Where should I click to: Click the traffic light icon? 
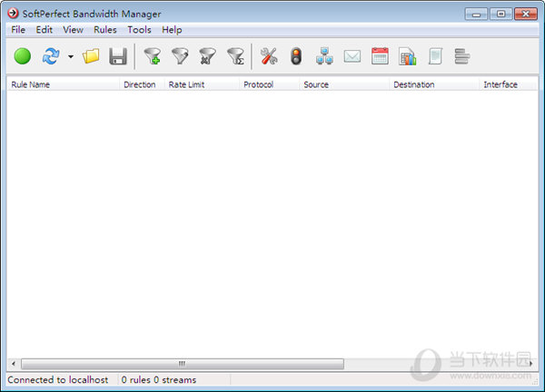tap(296, 56)
